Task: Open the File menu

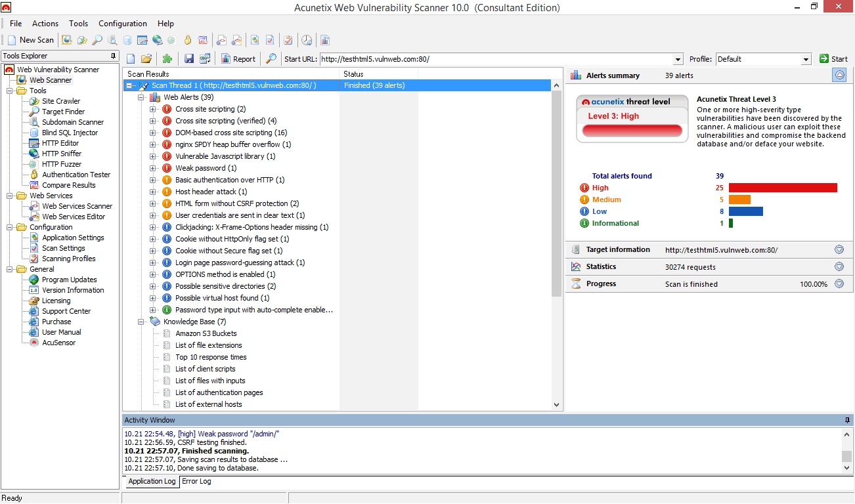Action: pos(16,24)
